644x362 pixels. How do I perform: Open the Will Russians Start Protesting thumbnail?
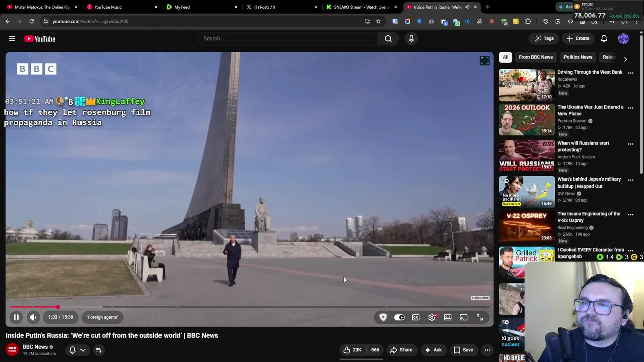tap(527, 156)
